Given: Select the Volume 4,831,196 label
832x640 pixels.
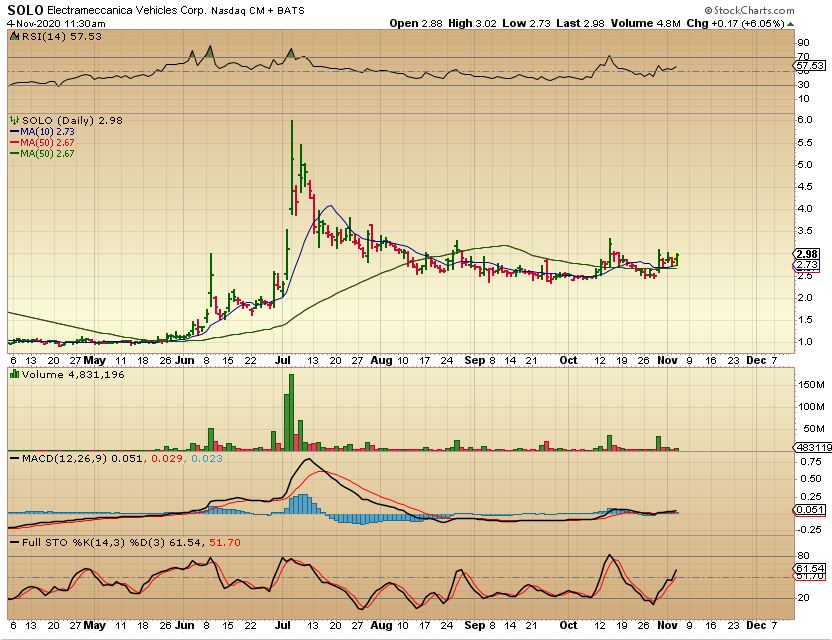Looking at the screenshot, I should coord(73,375).
